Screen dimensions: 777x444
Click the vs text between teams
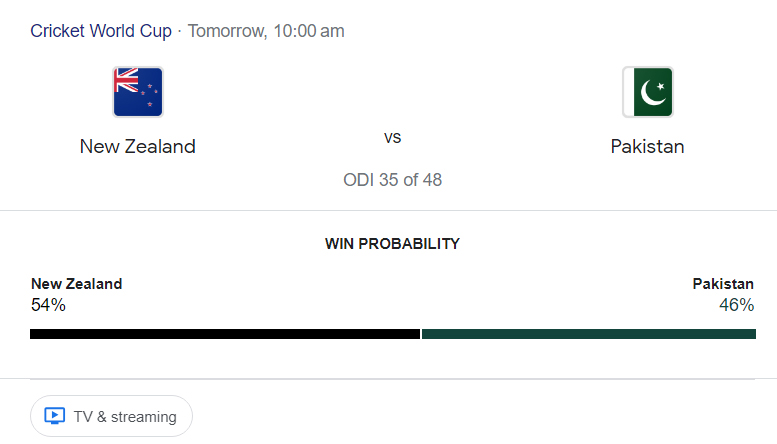[x=392, y=137]
